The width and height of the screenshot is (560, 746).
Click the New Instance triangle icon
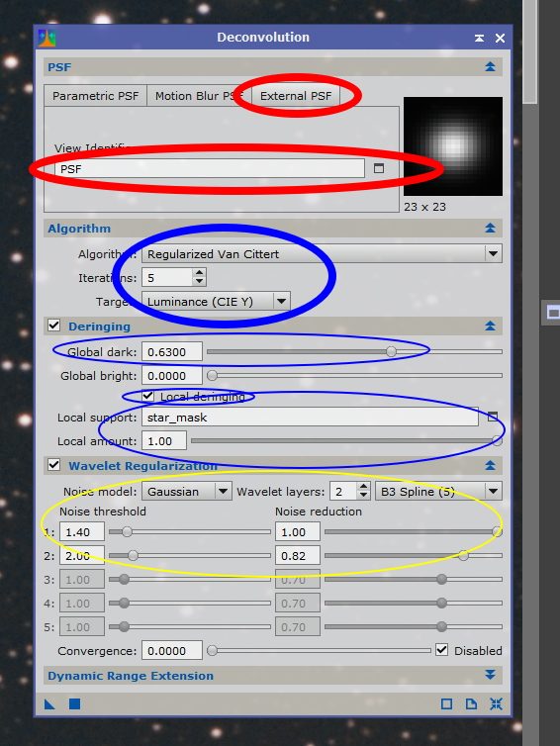[x=49, y=703]
